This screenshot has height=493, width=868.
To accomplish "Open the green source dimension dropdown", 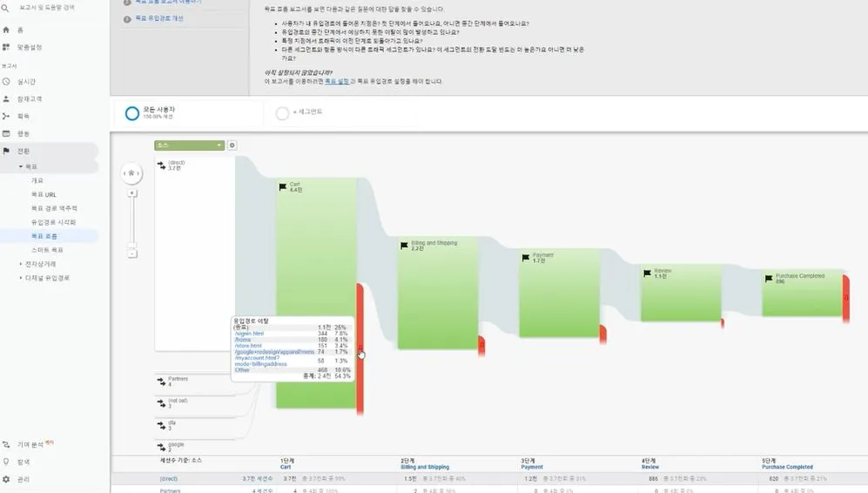I will 189,145.
